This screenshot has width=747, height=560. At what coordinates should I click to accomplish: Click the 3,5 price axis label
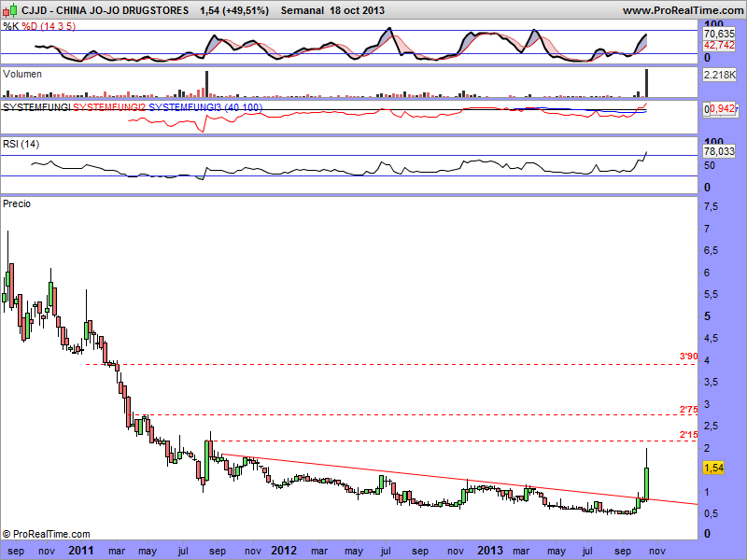pos(711,383)
